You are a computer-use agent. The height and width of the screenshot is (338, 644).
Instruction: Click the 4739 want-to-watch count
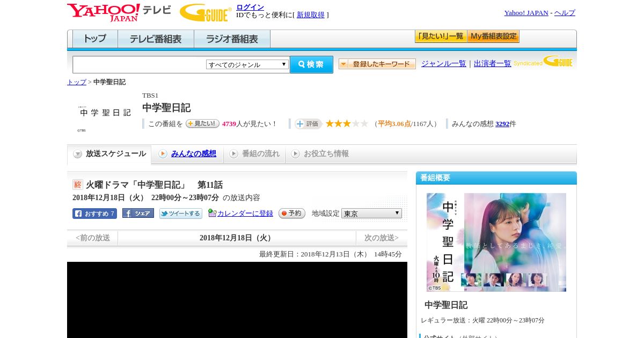coord(229,124)
